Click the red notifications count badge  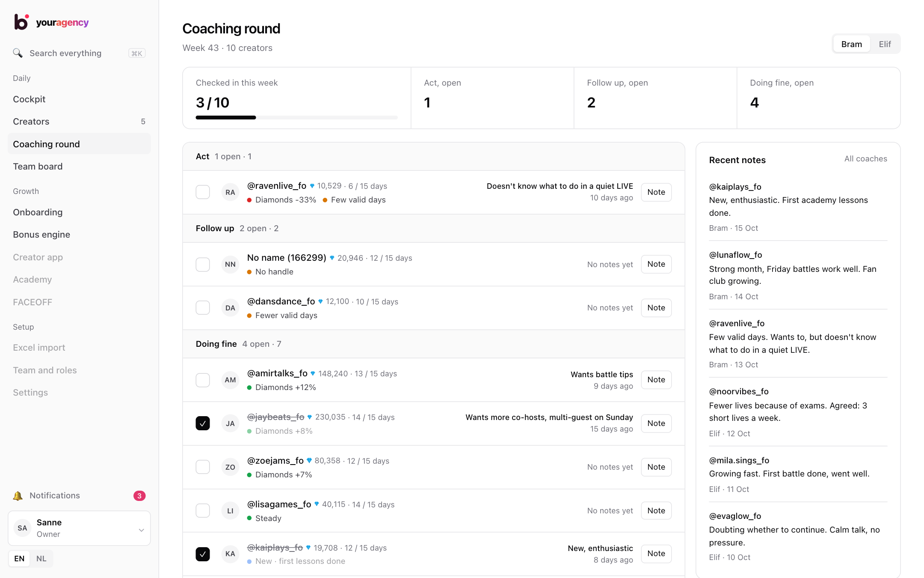pos(139,496)
